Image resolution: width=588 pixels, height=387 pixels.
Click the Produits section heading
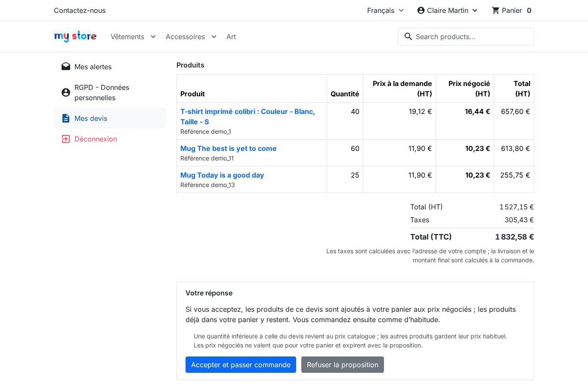click(190, 65)
